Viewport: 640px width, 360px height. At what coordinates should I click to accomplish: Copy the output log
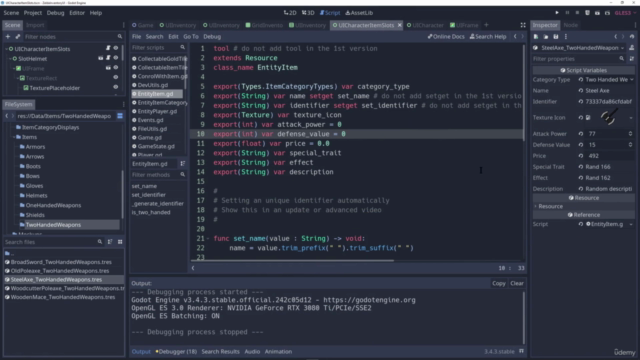(498, 283)
